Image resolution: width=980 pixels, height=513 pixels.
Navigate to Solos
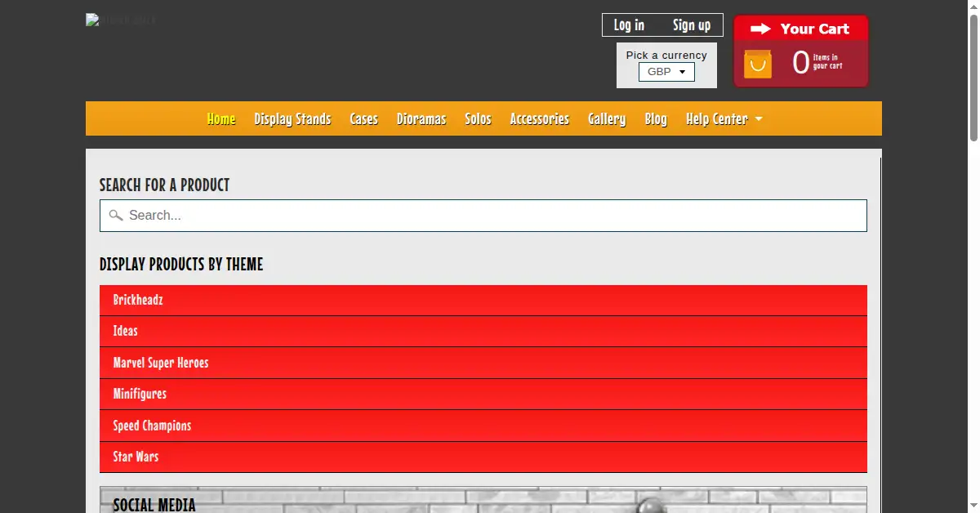[x=479, y=119]
